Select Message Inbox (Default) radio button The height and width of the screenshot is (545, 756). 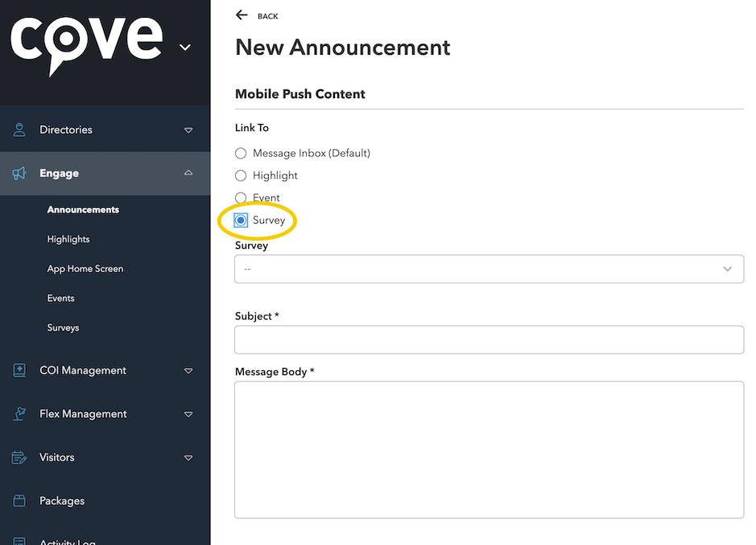click(x=241, y=154)
